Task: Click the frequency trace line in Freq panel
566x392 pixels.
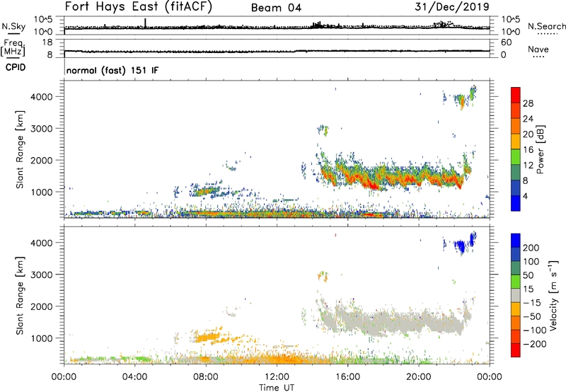Action: point(277,51)
